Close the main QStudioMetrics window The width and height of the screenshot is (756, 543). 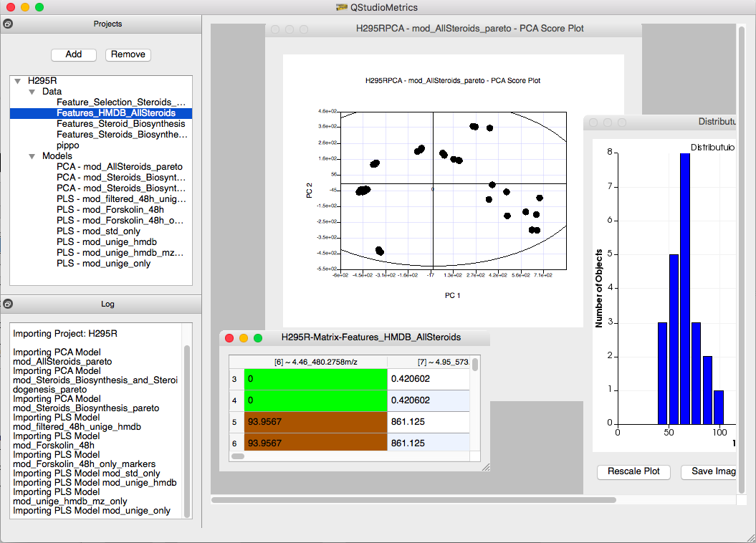click(11, 7)
